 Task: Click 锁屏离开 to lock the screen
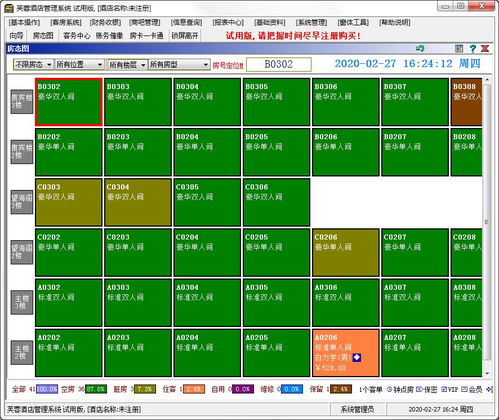pyautogui.click(x=185, y=35)
